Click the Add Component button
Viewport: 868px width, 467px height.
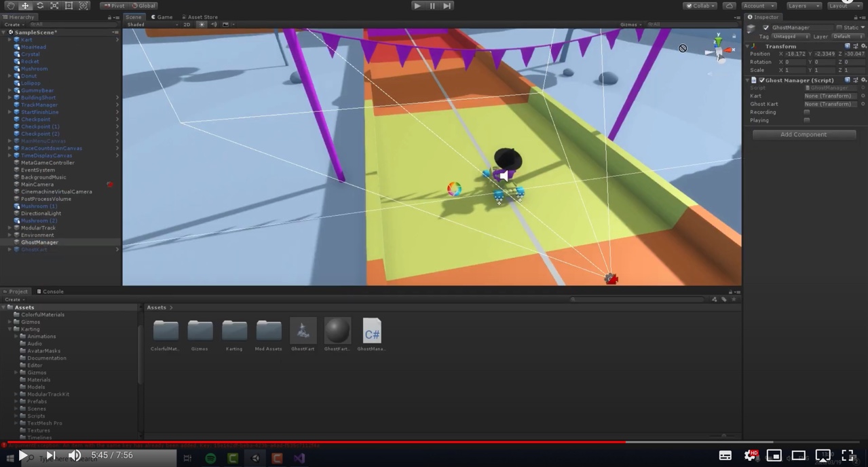tap(803, 134)
